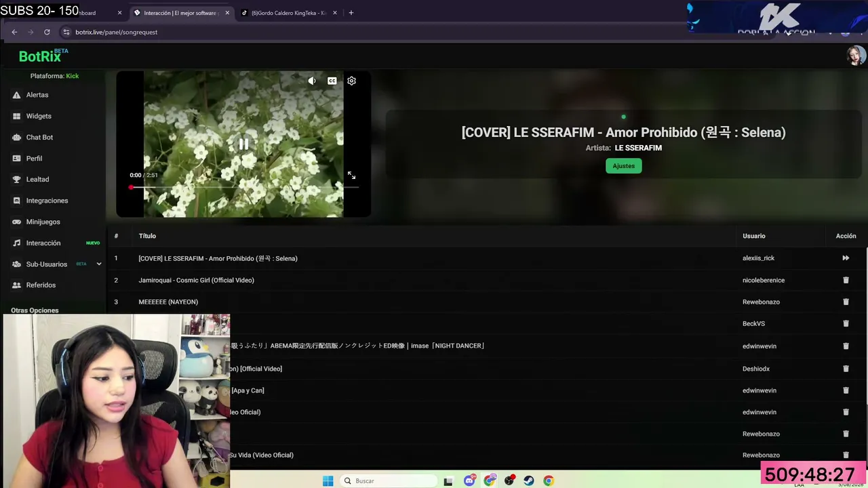
Task: Close the Interacción browser tab
Action: pyautogui.click(x=227, y=13)
